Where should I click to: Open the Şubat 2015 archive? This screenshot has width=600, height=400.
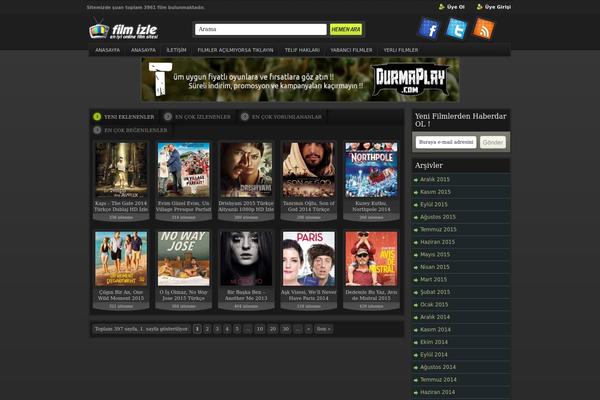[x=435, y=292]
